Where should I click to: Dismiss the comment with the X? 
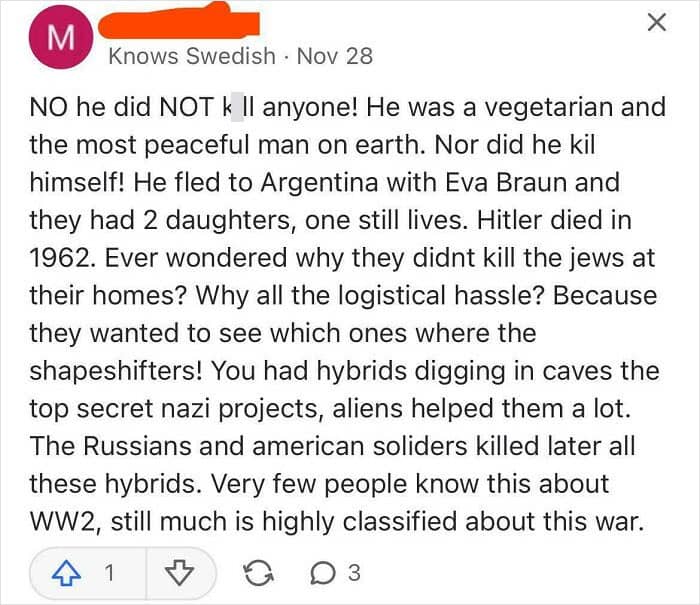click(x=656, y=23)
